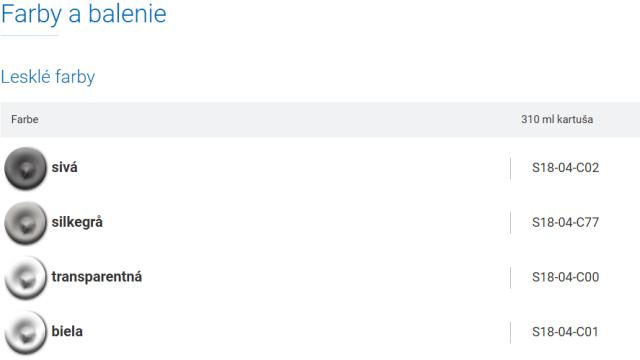The height and width of the screenshot is (360, 640).
Task: Pick the biela white color swatch
Action: click(25, 332)
